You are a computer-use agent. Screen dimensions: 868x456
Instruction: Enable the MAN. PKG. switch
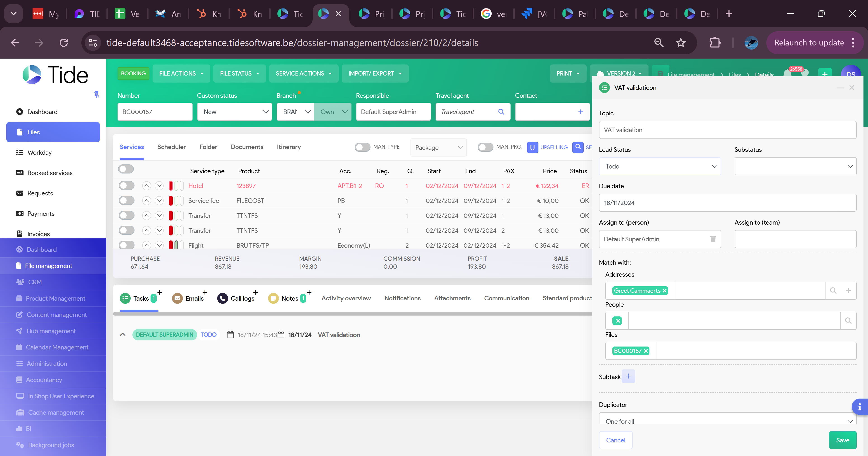coord(485,147)
